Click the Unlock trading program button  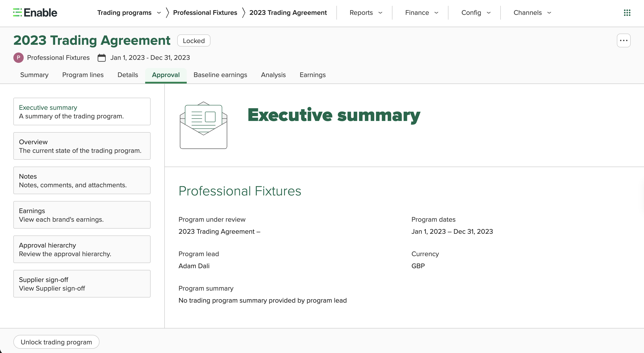point(56,342)
